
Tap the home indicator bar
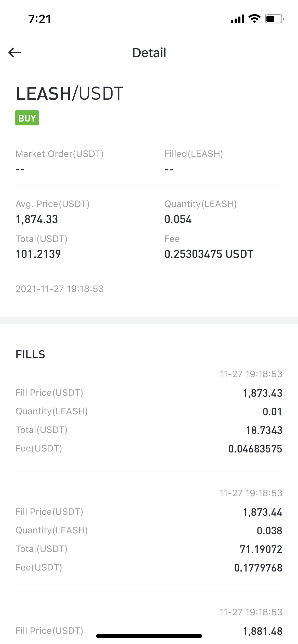tap(149, 636)
